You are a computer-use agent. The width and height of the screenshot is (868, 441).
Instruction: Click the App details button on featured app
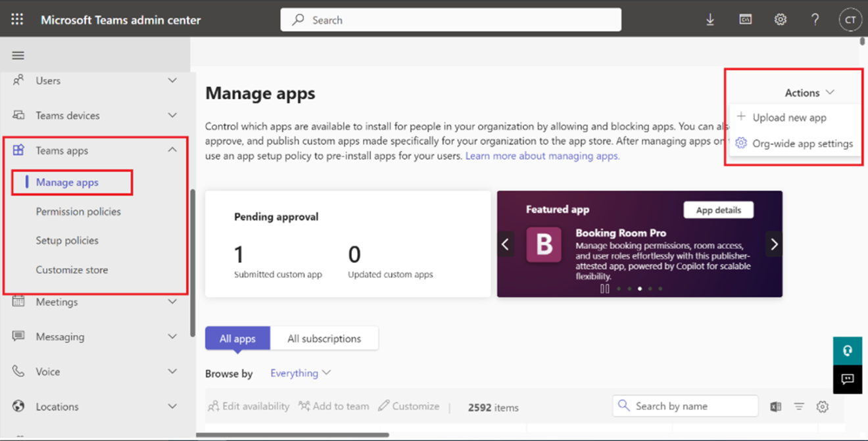(x=718, y=209)
